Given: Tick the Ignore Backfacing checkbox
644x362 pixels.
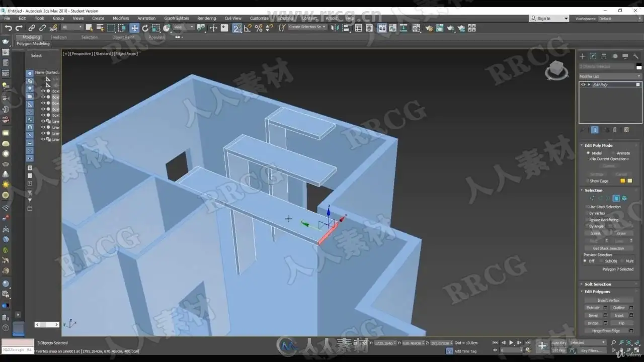Looking at the screenshot, I should [x=587, y=220].
